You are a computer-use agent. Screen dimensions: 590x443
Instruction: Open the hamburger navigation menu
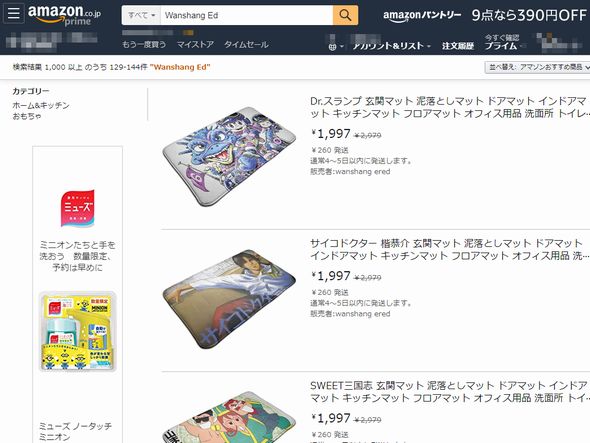[14, 13]
